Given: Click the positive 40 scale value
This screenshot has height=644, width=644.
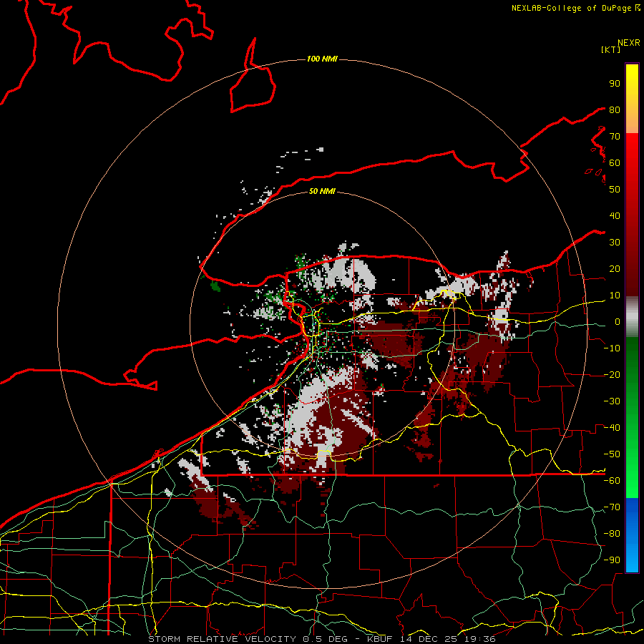Looking at the screenshot, I should pyautogui.click(x=615, y=216).
